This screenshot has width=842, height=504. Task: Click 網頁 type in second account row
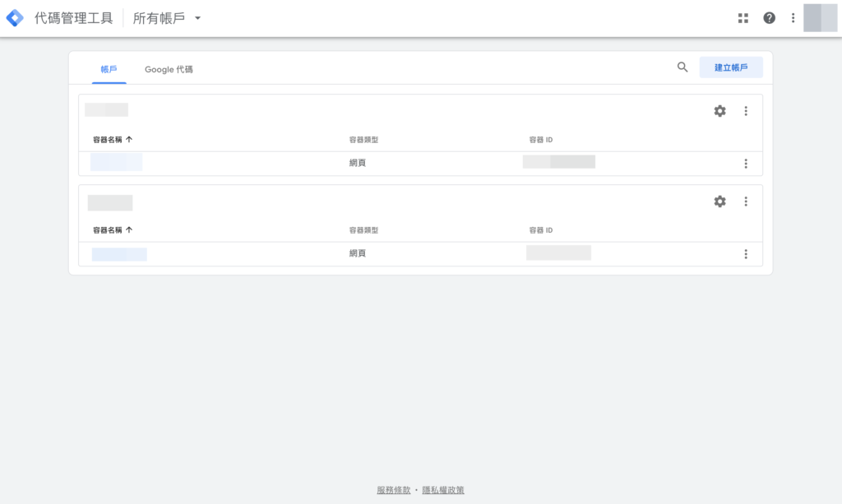(x=358, y=253)
